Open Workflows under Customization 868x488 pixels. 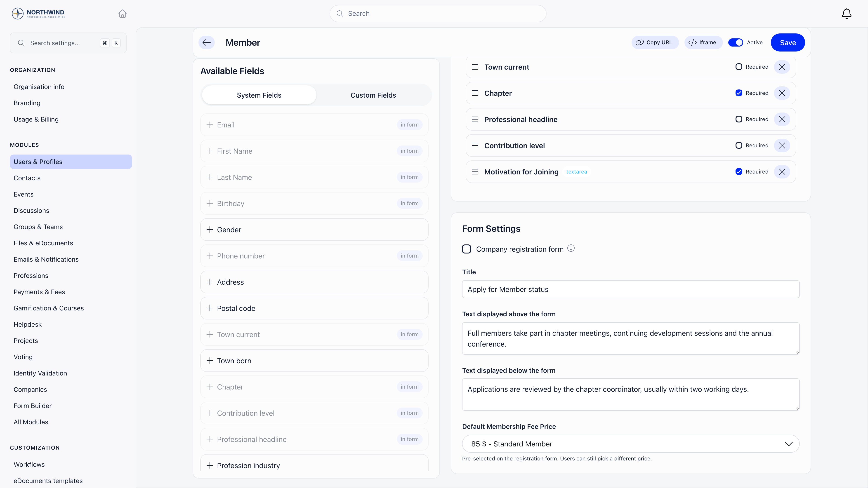(x=29, y=465)
